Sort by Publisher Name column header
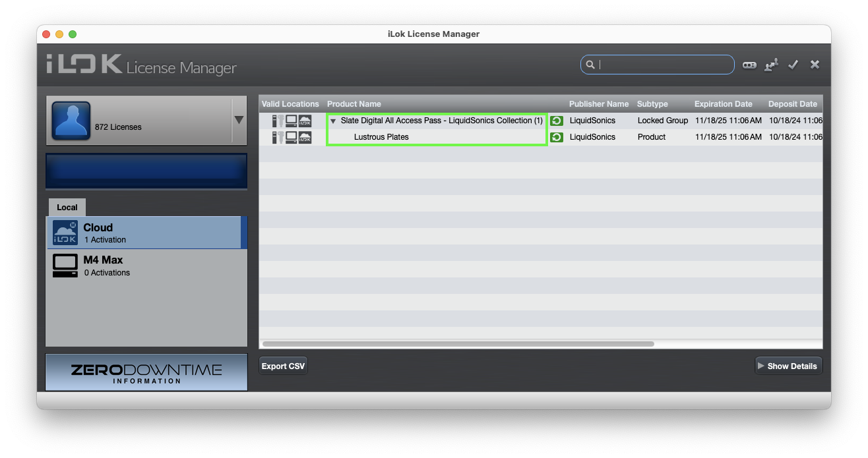Image resolution: width=868 pixels, height=458 pixels. click(x=599, y=104)
